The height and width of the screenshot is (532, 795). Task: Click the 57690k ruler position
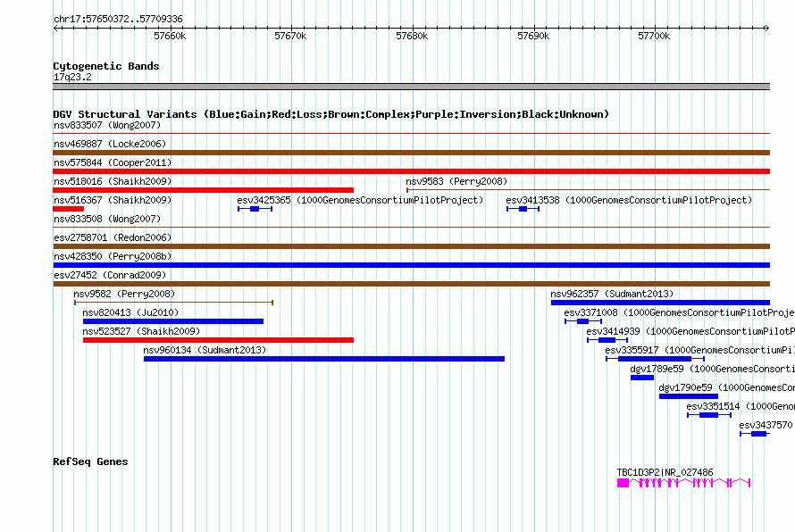click(x=533, y=36)
